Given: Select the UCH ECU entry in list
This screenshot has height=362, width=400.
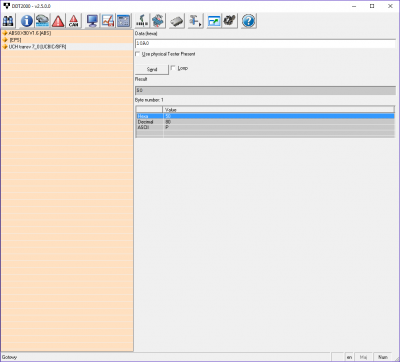Looking at the screenshot, I should coord(37,47).
